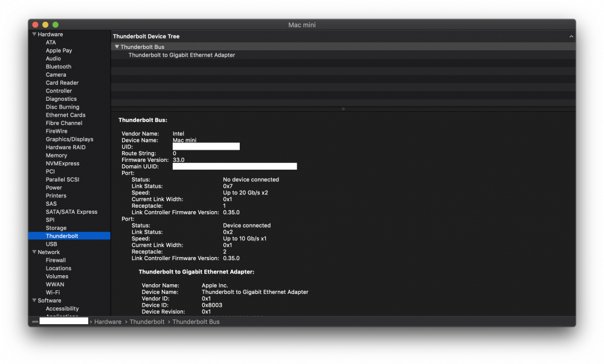Open Card Reader category

(62, 83)
